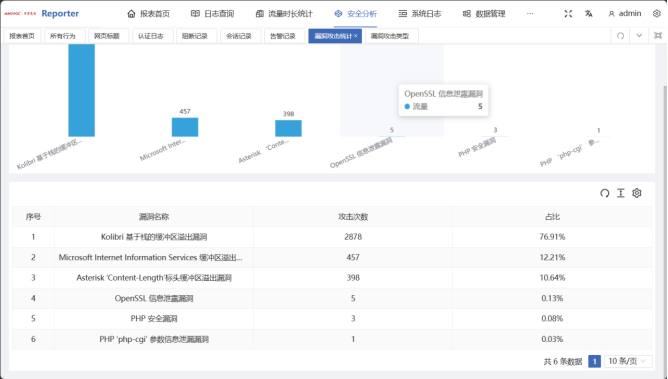Open the admin user menu
Image resolution: width=668 pixels, height=379 pixels.
coord(625,14)
